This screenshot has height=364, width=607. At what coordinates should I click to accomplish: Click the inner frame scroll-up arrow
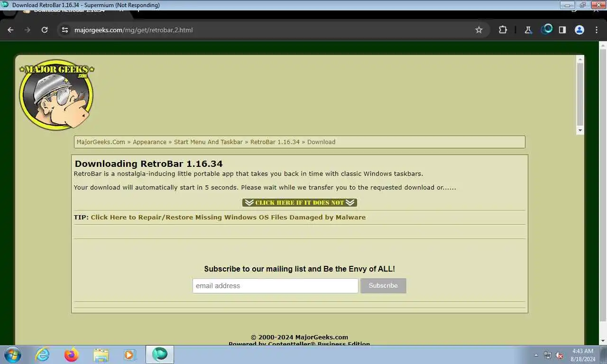580,59
